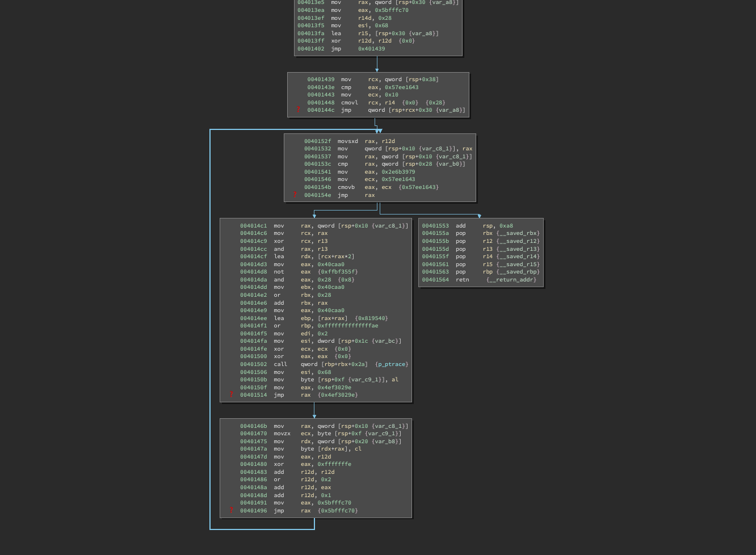The height and width of the screenshot is (555, 756).
Task: Click jump target 0x401439 in jmp instruction
Action: pos(371,49)
